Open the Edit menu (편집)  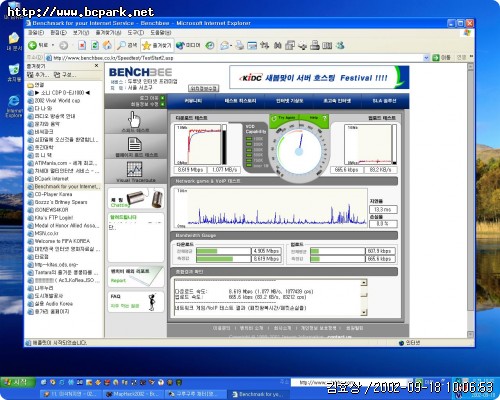coord(58,33)
